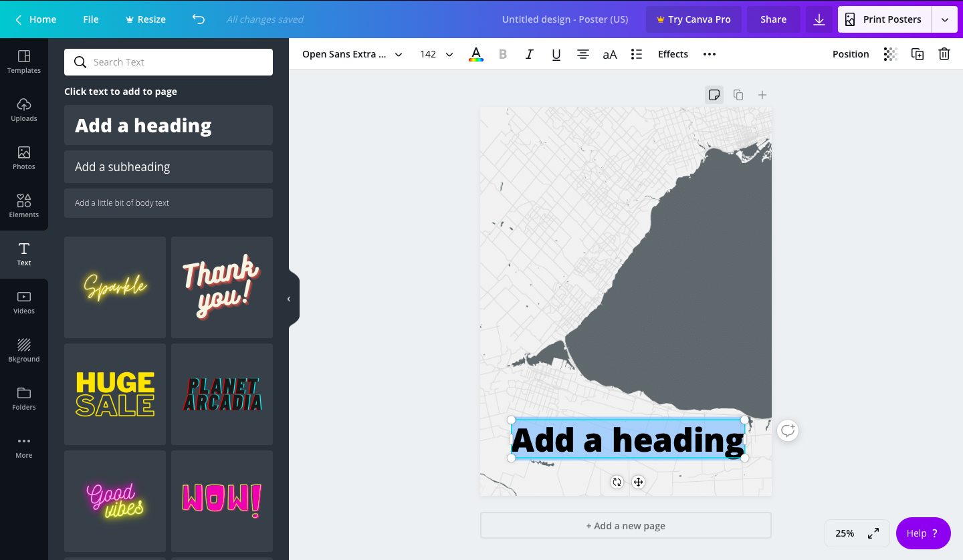Expand the Print Posters dropdown arrow

(x=945, y=19)
